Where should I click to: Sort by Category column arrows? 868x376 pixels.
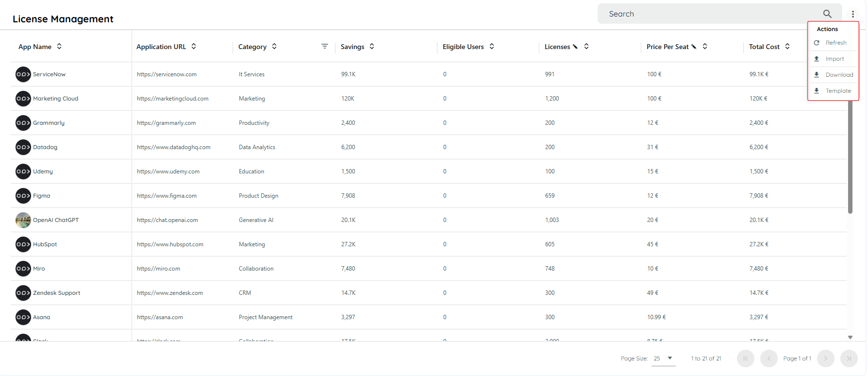point(274,46)
